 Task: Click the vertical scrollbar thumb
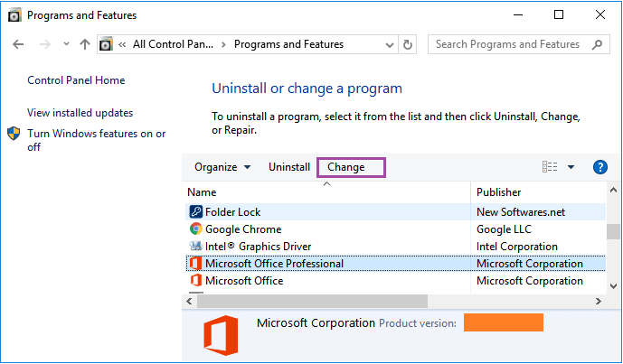coord(613,231)
